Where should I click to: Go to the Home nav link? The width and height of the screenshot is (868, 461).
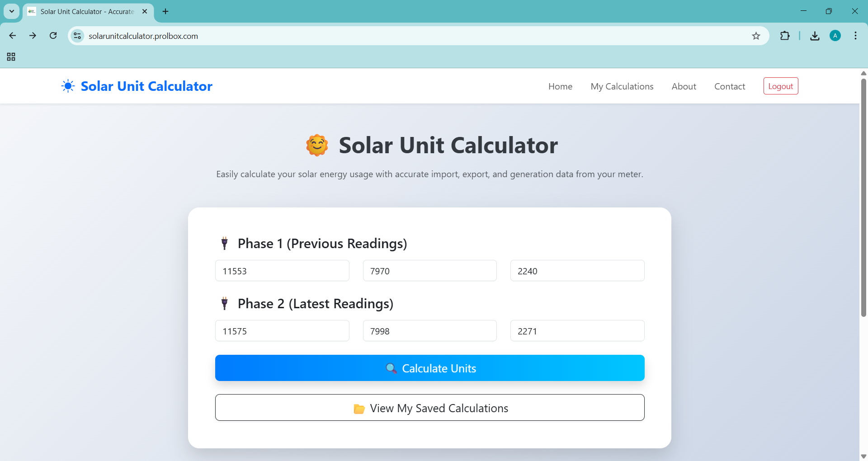pyautogui.click(x=560, y=86)
